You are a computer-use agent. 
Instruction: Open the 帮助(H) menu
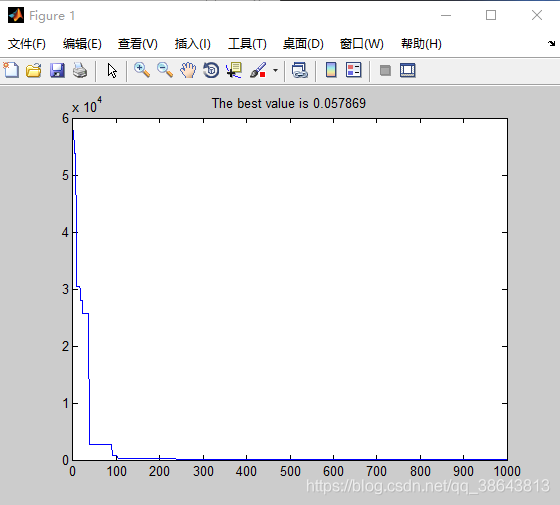421,44
